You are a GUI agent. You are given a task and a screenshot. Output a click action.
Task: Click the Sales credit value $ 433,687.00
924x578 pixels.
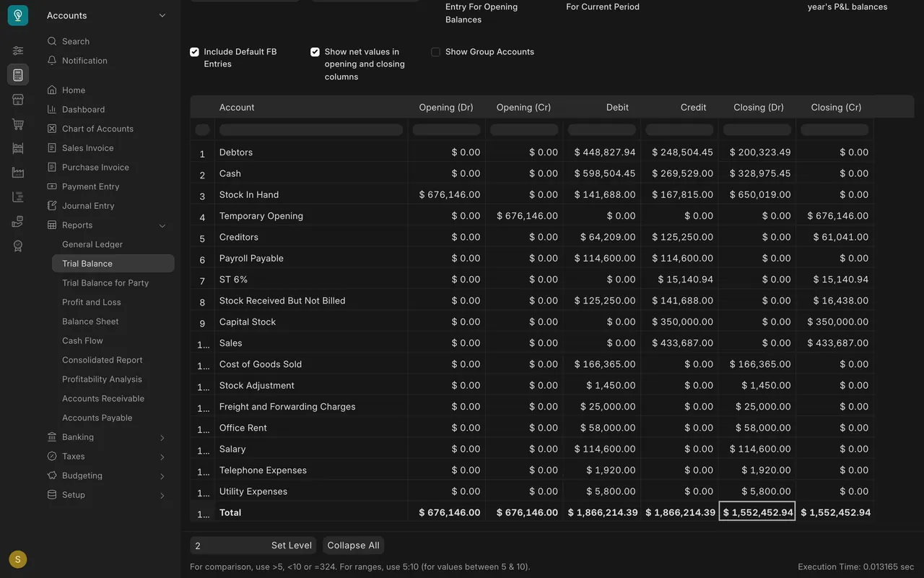682,343
